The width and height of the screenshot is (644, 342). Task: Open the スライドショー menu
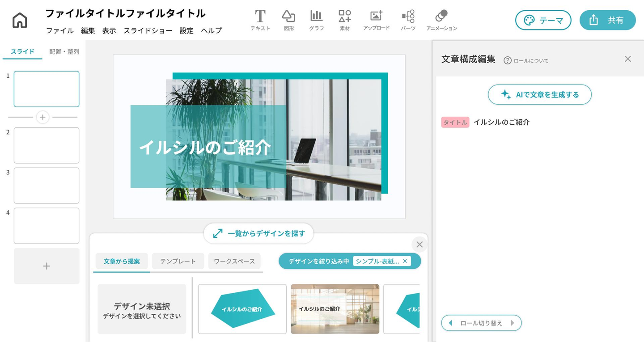[148, 30]
